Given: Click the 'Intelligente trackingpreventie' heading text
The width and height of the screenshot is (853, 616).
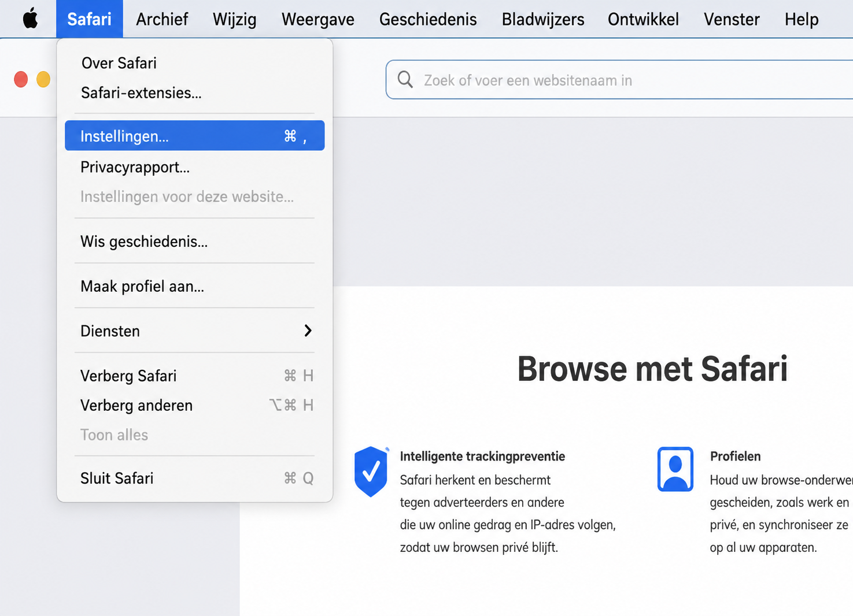Looking at the screenshot, I should 482,457.
